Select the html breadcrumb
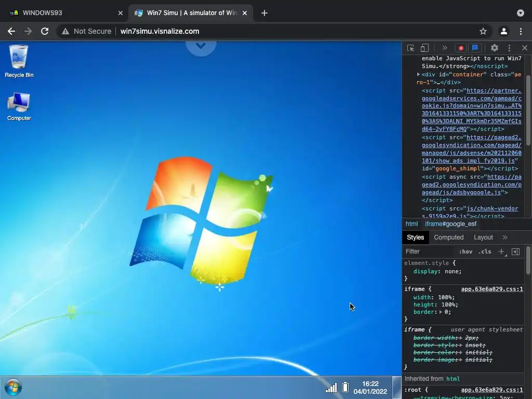This screenshot has width=532, height=399. (x=411, y=224)
